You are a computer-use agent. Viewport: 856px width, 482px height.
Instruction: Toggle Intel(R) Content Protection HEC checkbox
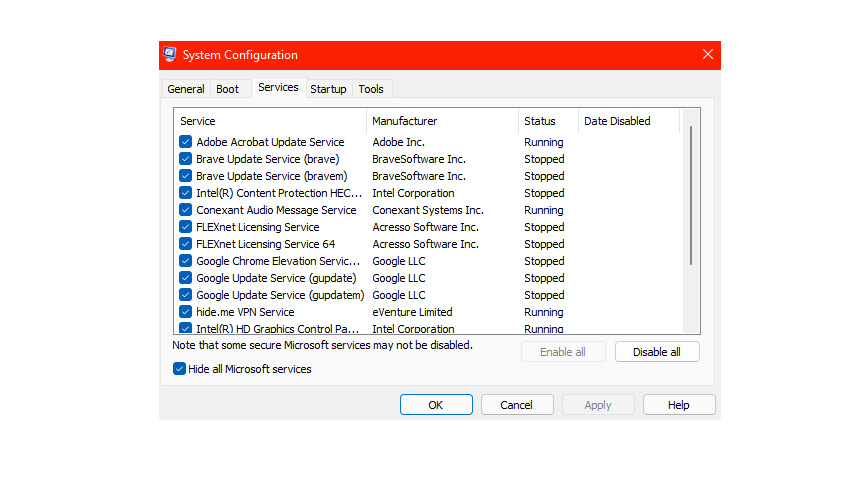[x=186, y=193]
